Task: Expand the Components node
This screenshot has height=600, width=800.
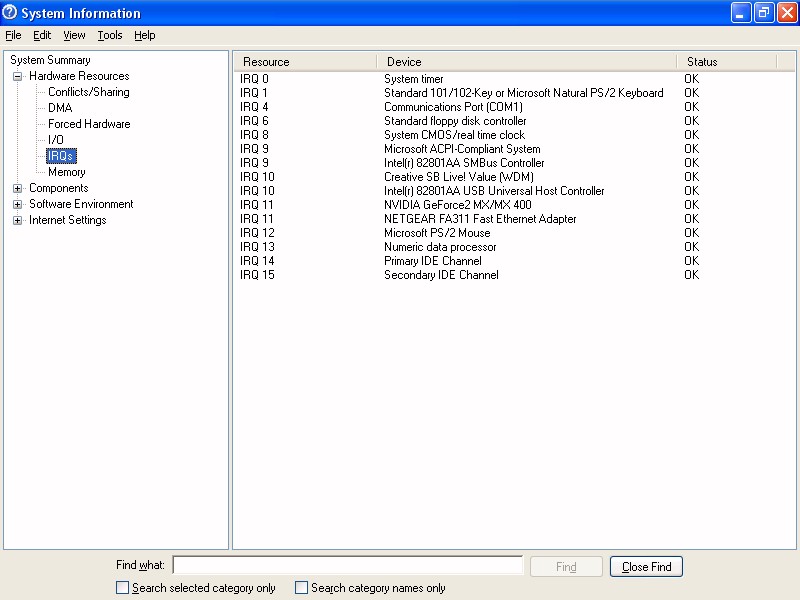Action: (17, 188)
